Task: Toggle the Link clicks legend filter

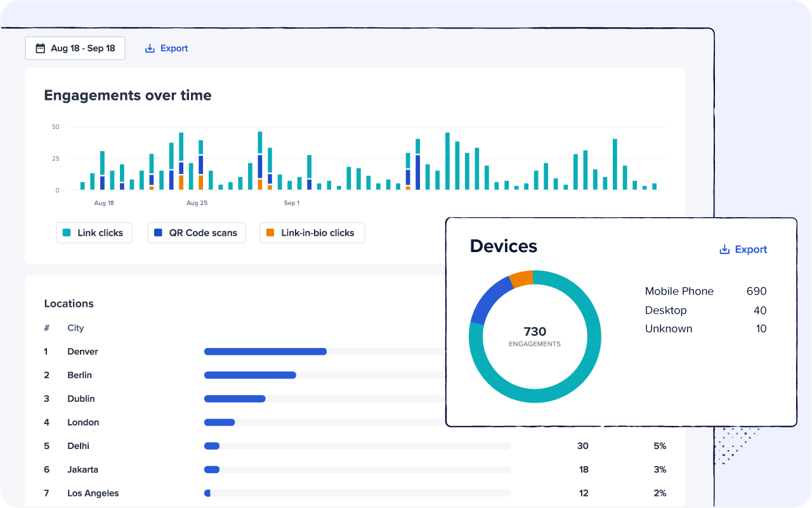Action: [94, 233]
